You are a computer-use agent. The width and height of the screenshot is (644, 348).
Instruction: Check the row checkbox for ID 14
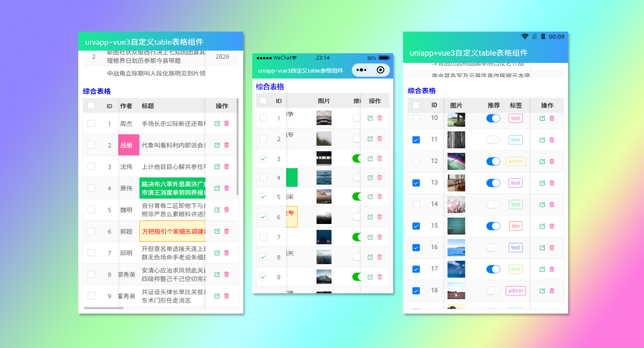(x=416, y=204)
